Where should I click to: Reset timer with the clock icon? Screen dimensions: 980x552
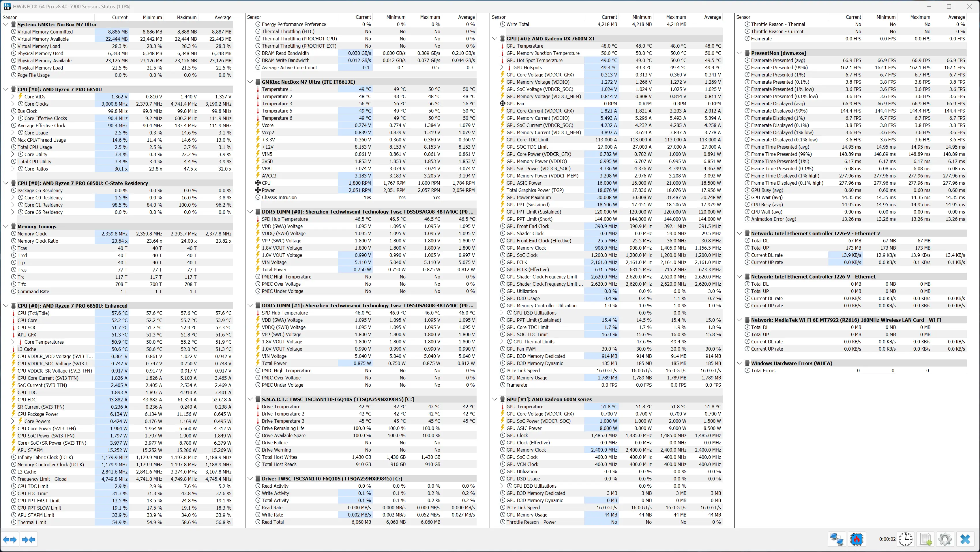pos(906,539)
